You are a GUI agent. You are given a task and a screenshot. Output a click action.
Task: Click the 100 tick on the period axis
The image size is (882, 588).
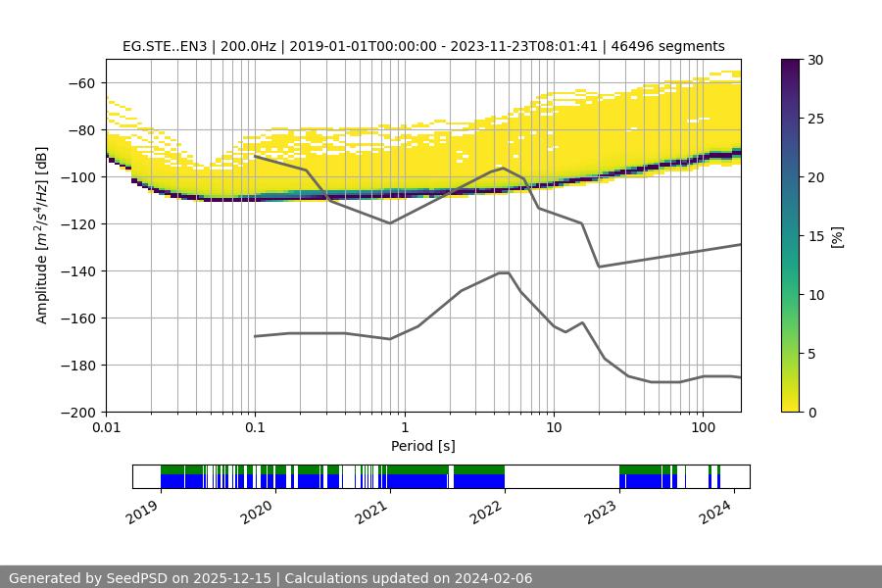click(x=702, y=427)
